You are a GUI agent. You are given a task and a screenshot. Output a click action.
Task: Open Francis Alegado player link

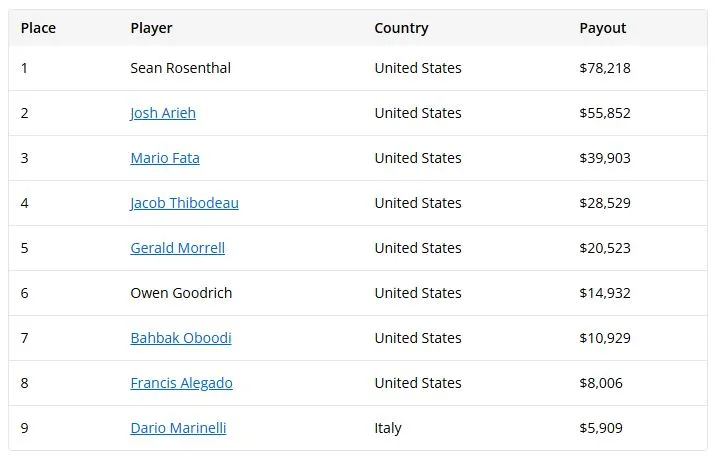pyautogui.click(x=181, y=383)
